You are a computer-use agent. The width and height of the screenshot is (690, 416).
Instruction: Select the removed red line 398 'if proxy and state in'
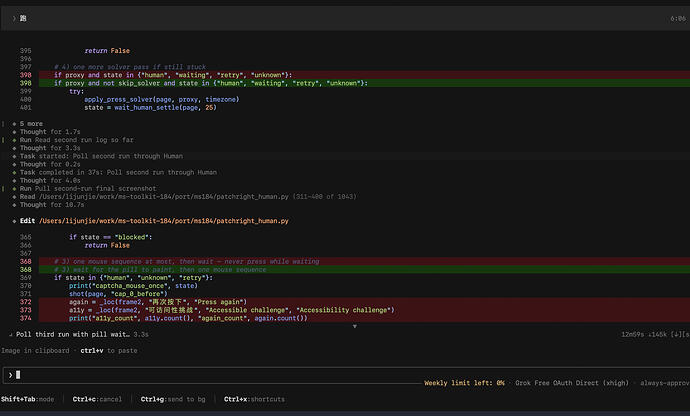click(364, 75)
